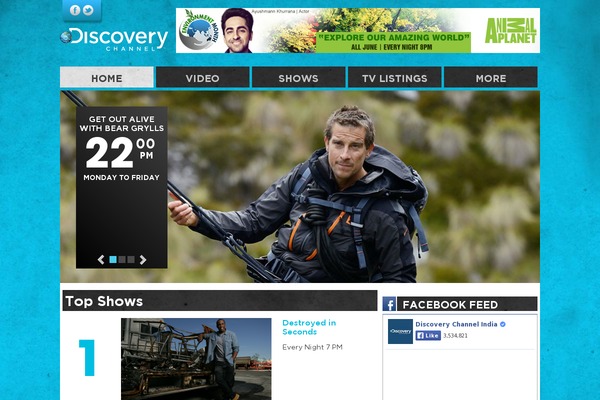Click the actor photo in the ad banner
600x400 pixels.
click(x=237, y=31)
